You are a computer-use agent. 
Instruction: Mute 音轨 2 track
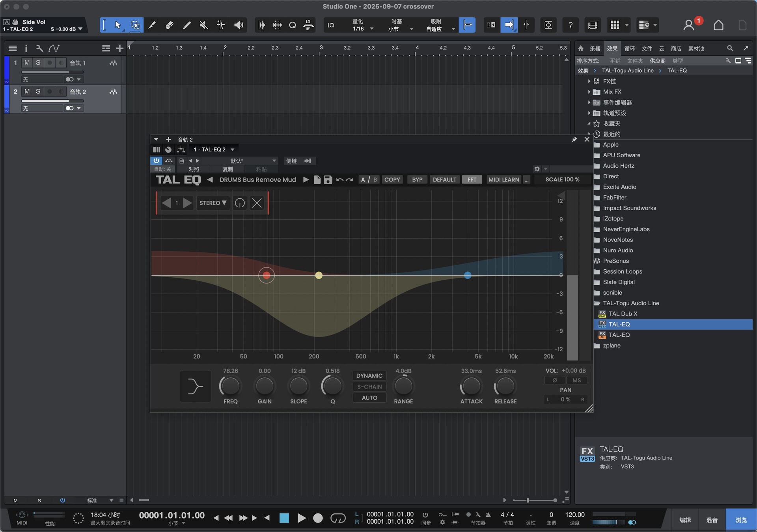pos(27,91)
